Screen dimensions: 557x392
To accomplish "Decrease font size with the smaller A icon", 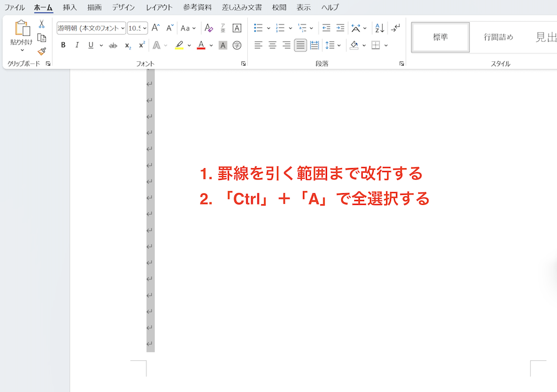I will tap(170, 28).
